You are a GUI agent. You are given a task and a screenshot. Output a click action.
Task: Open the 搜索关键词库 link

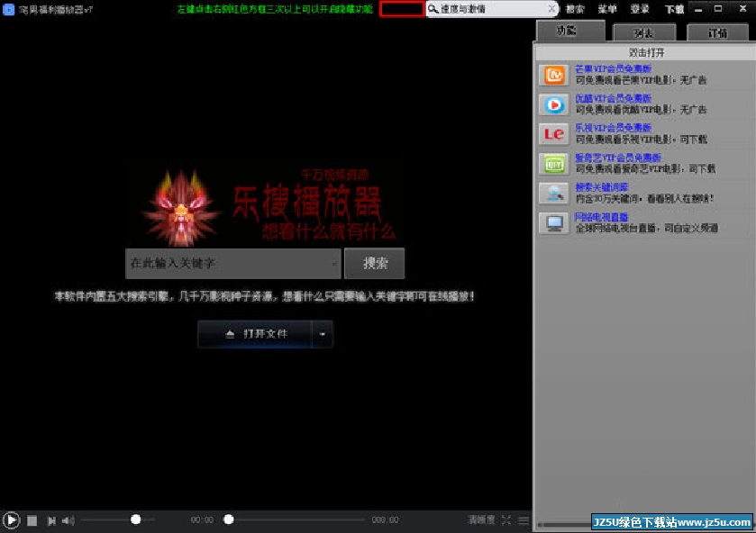[x=601, y=187]
